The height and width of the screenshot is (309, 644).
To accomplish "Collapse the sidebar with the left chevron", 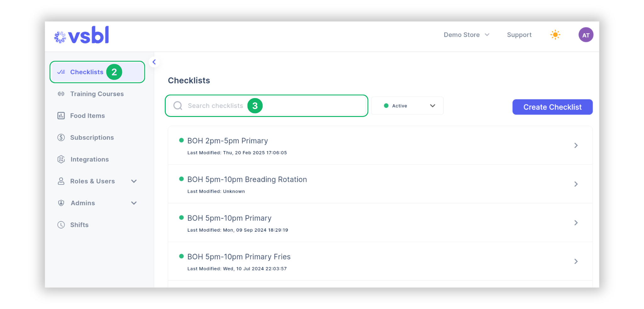I will (x=154, y=62).
